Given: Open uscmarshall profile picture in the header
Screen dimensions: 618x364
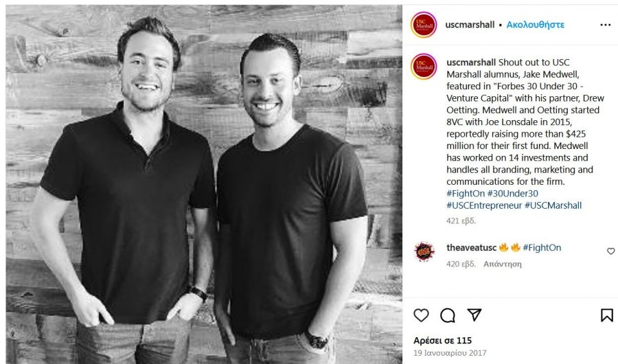Looking at the screenshot, I should [x=424, y=25].
